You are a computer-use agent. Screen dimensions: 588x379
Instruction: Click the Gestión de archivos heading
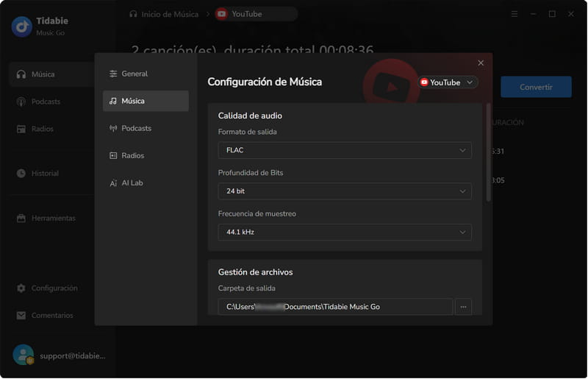point(255,272)
